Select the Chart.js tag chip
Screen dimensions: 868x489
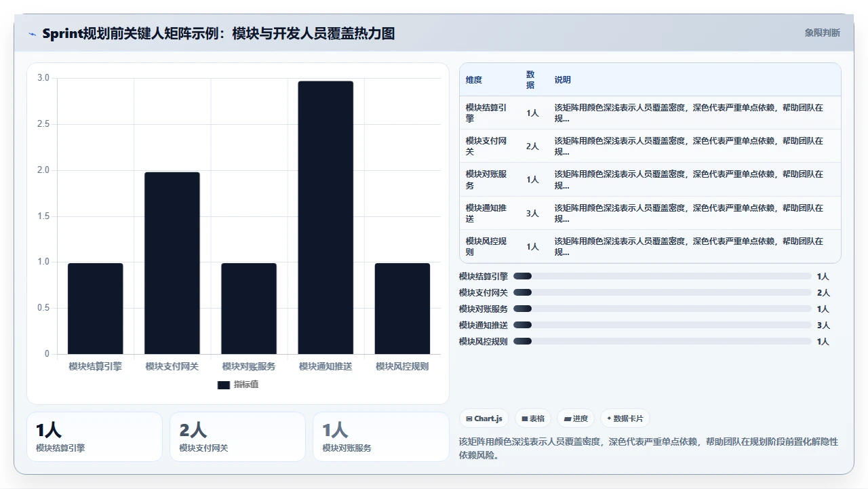click(484, 418)
